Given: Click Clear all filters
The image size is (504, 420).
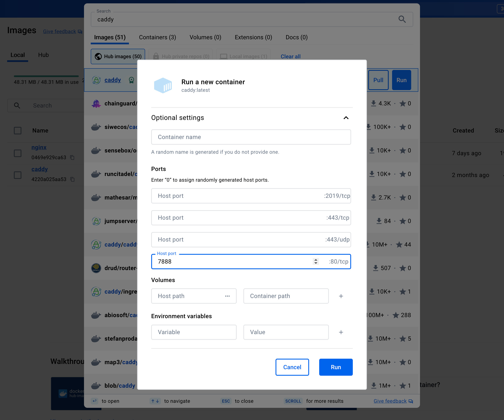Looking at the screenshot, I should point(290,56).
